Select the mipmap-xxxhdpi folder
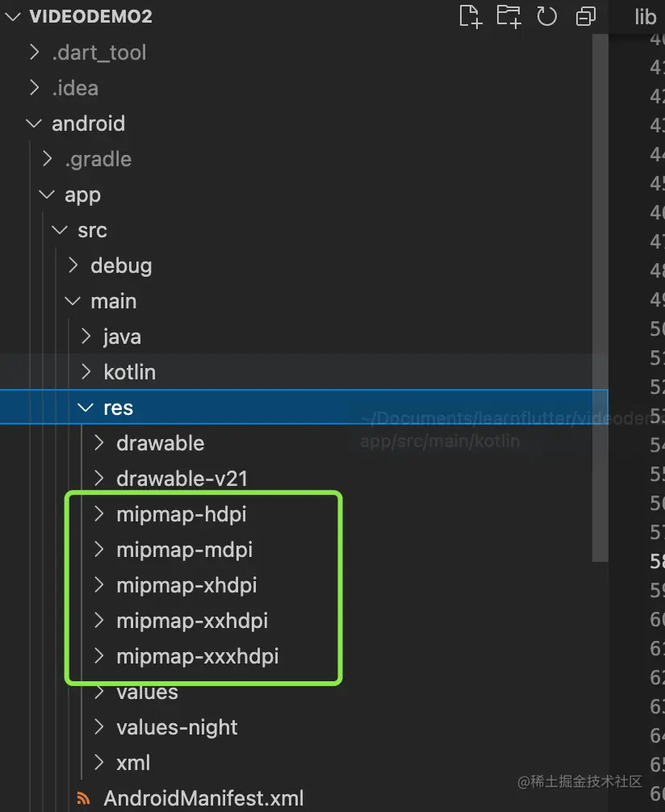This screenshot has width=665, height=812. 197,656
